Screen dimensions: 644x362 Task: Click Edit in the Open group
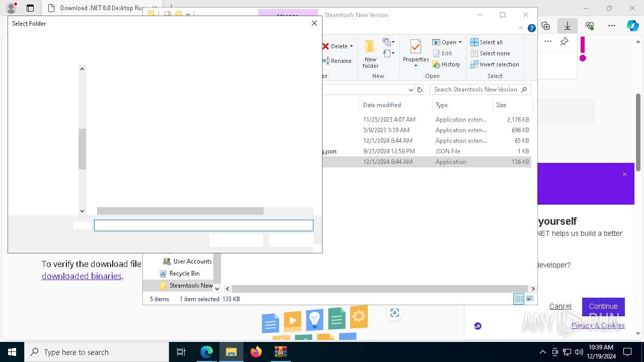(443, 53)
